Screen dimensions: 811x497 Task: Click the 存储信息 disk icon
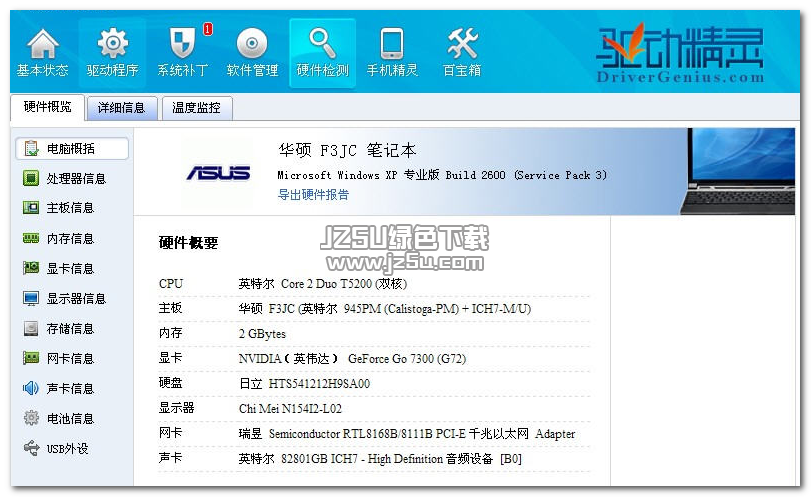[31, 328]
